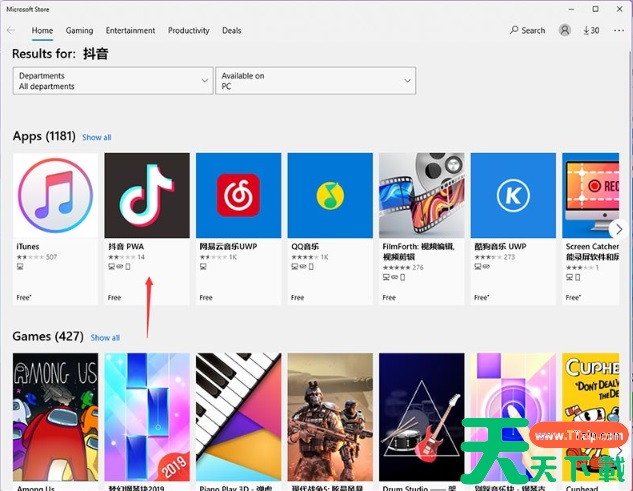Open the Among Us game thumbnail

(55, 417)
